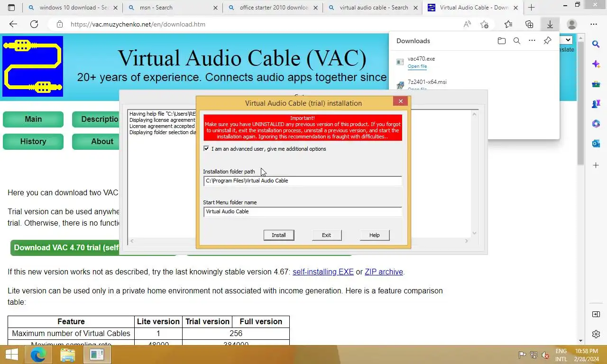This screenshot has width=607, height=364.
Task: Select the 'Virtual Audio Cable - Download' tab
Action: tap(474, 8)
